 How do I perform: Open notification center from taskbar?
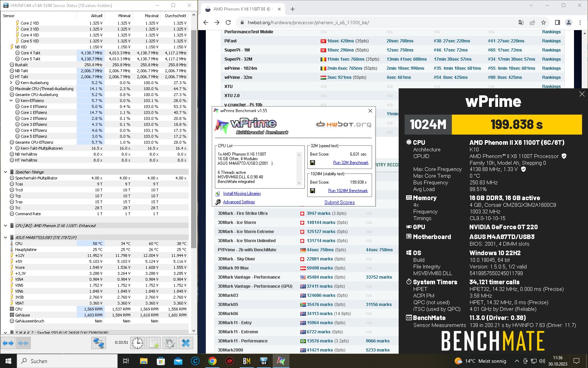[x=576, y=361]
